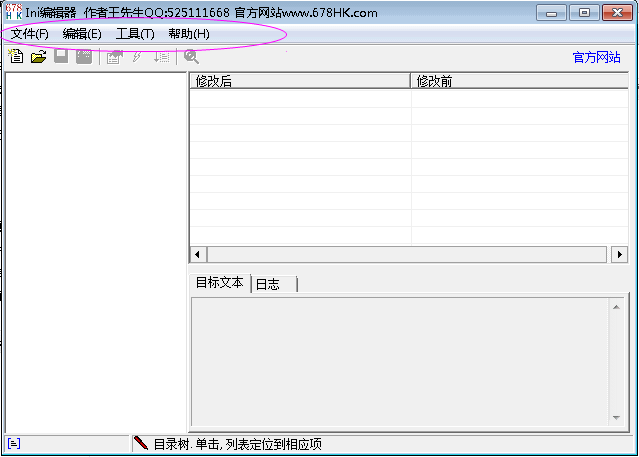
Task: Click the greyed sort list icon
Action: coord(161,57)
